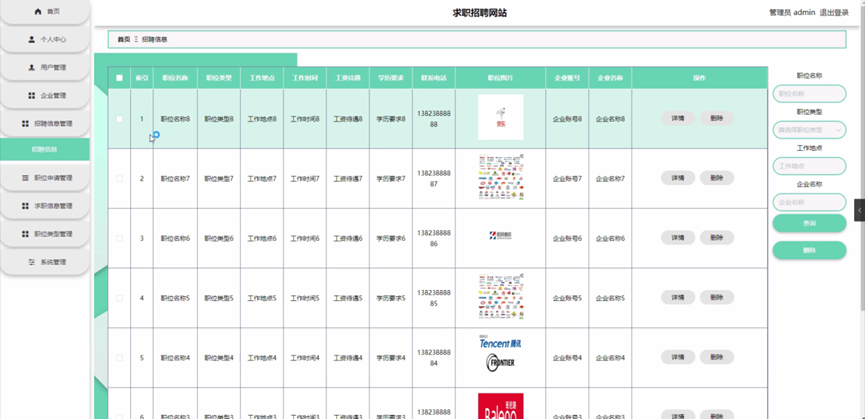
Task: Click the green 查询 search button
Action: pyautogui.click(x=809, y=223)
